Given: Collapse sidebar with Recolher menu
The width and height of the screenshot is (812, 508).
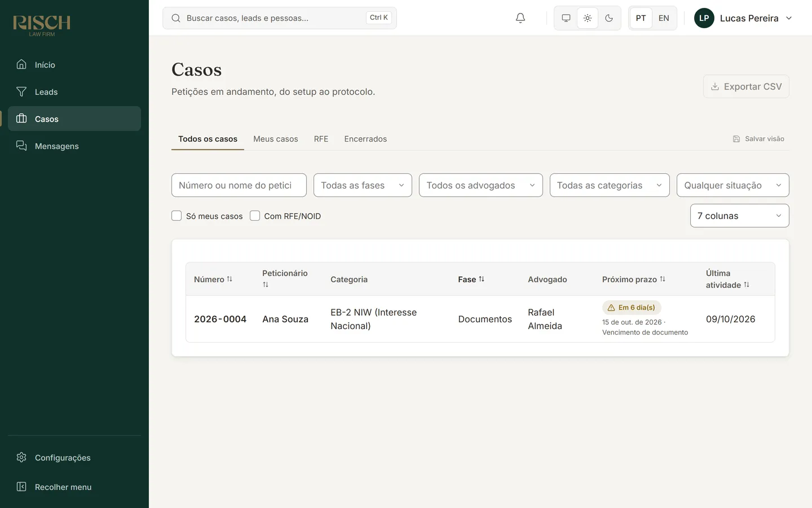Looking at the screenshot, I should point(74,487).
